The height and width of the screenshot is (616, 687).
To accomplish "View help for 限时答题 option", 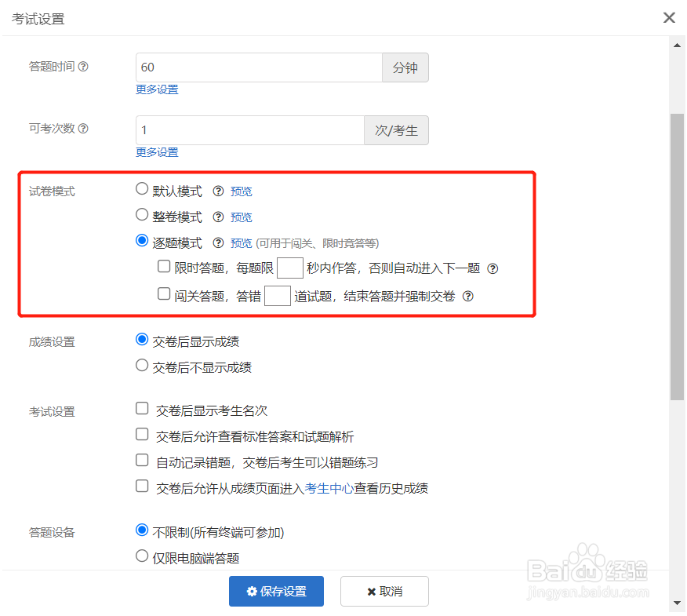I will click(x=491, y=268).
